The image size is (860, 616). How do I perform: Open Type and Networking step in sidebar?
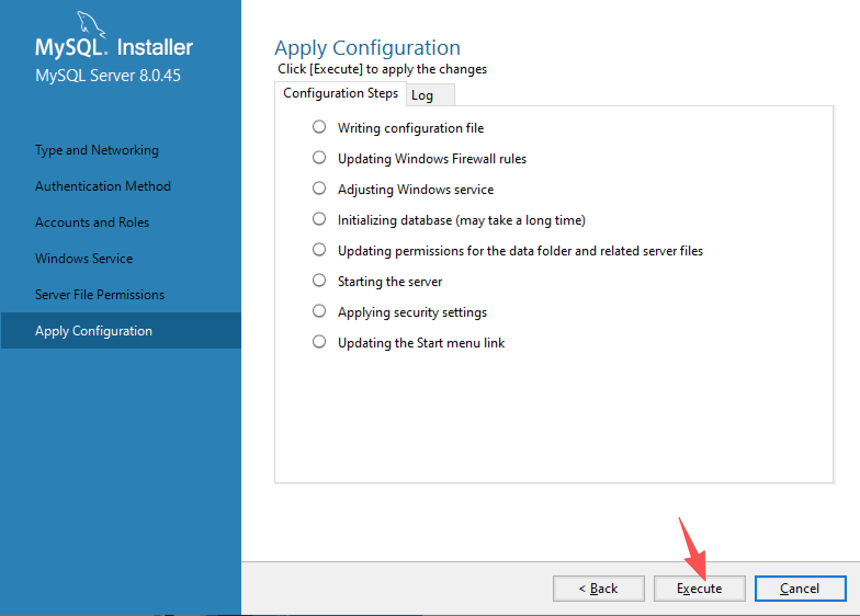[x=97, y=150]
